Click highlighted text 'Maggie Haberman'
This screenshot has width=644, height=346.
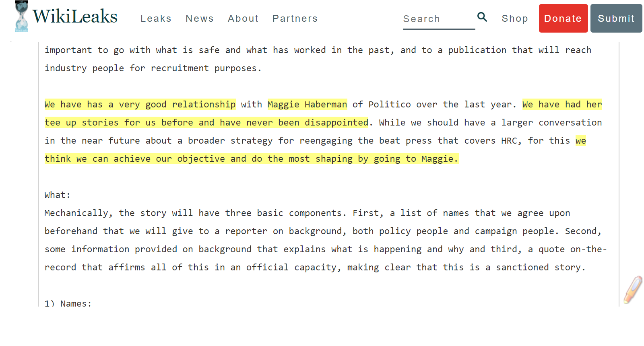point(307,105)
